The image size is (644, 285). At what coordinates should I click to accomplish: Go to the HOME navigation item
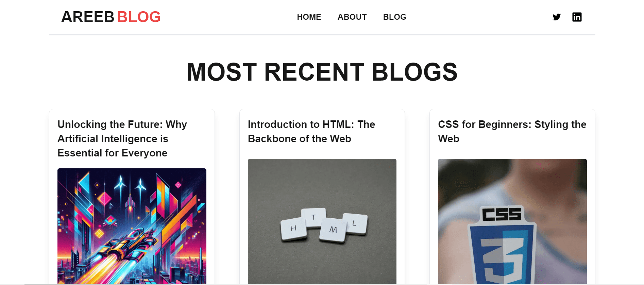[309, 17]
